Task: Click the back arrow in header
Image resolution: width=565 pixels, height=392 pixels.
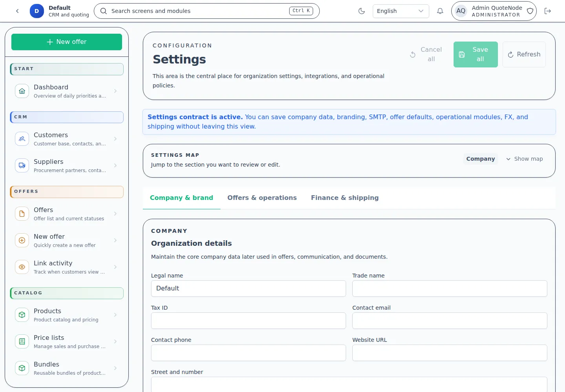Action: [x=17, y=11]
